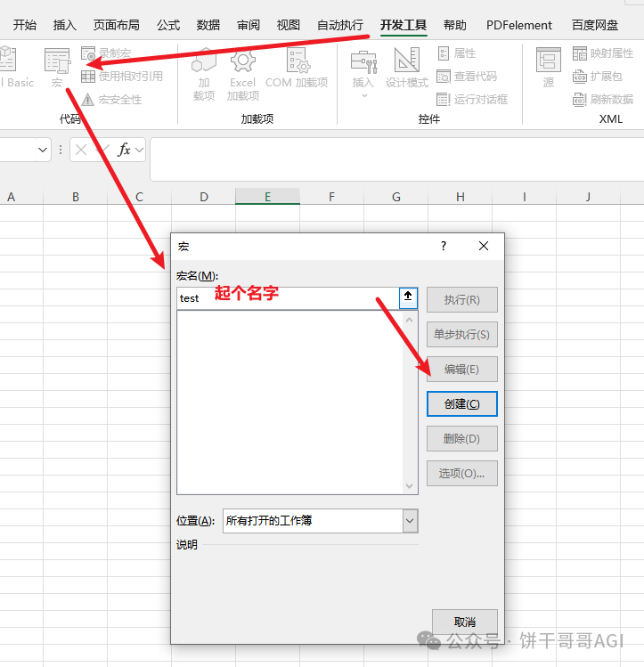The image size is (644, 667).
Task: Click 运行对话框 run dialog
Action: click(472, 100)
